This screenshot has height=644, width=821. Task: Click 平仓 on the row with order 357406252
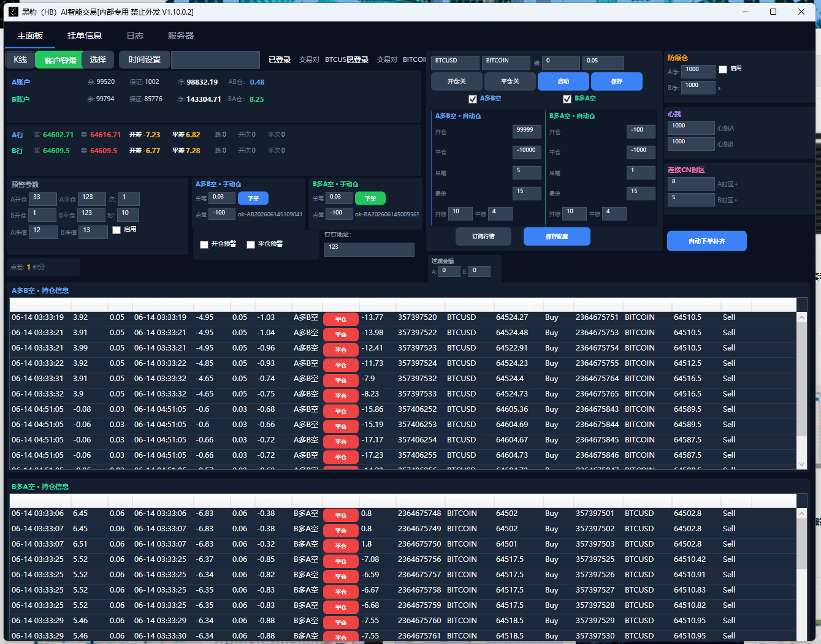(x=341, y=411)
